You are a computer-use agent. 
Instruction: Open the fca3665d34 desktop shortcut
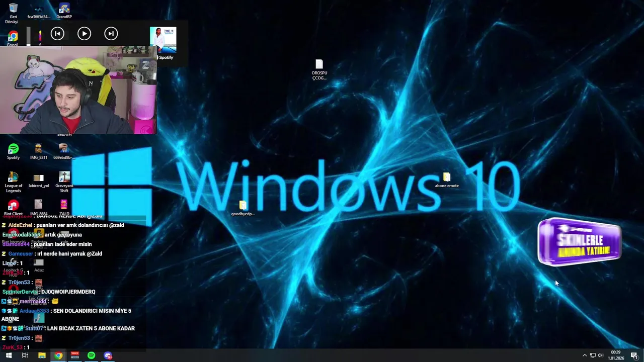pyautogui.click(x=39, y=12)
